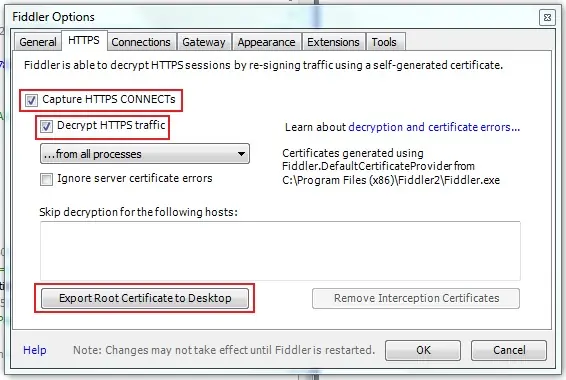Switch to the Appearance tab
This screenshot has height=380, width=566.
coord(266,42)
